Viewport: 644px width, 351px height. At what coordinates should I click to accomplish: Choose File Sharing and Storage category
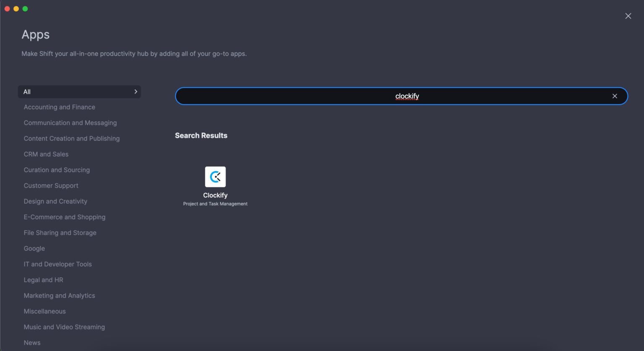(60, 233)
